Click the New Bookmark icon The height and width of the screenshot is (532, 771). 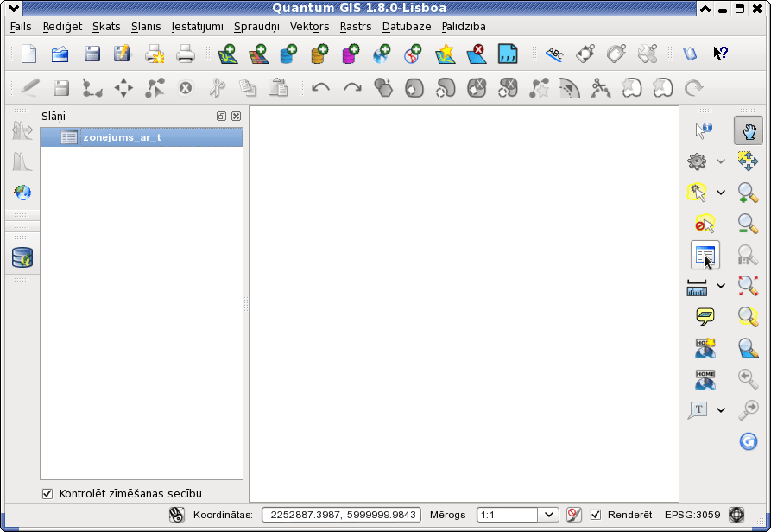(705, 348)
